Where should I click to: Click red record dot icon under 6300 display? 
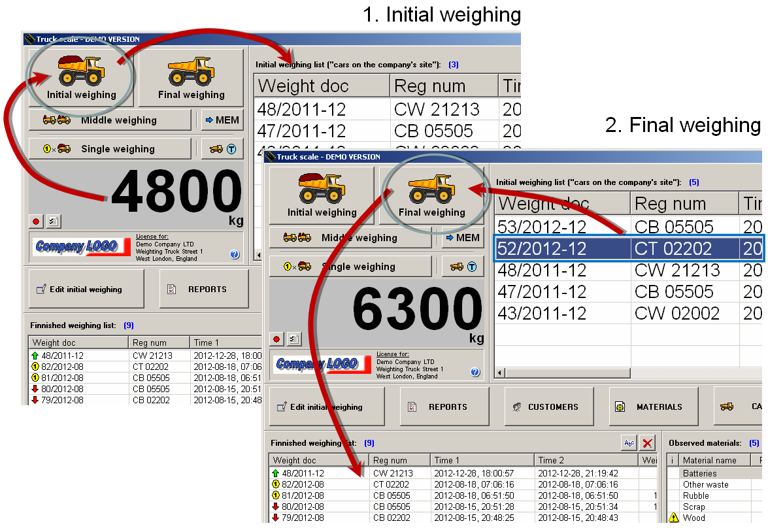276,339
